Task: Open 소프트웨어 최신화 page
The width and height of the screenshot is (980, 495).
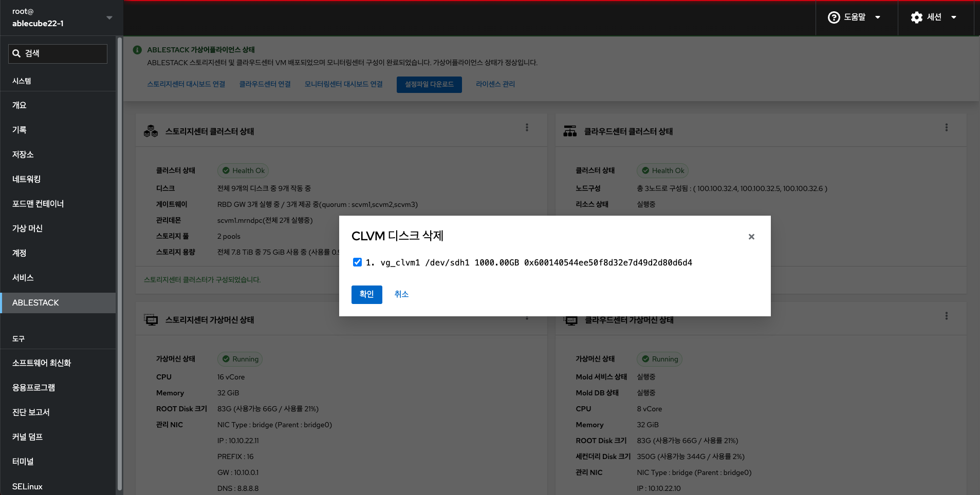Action: click(58, 363)
